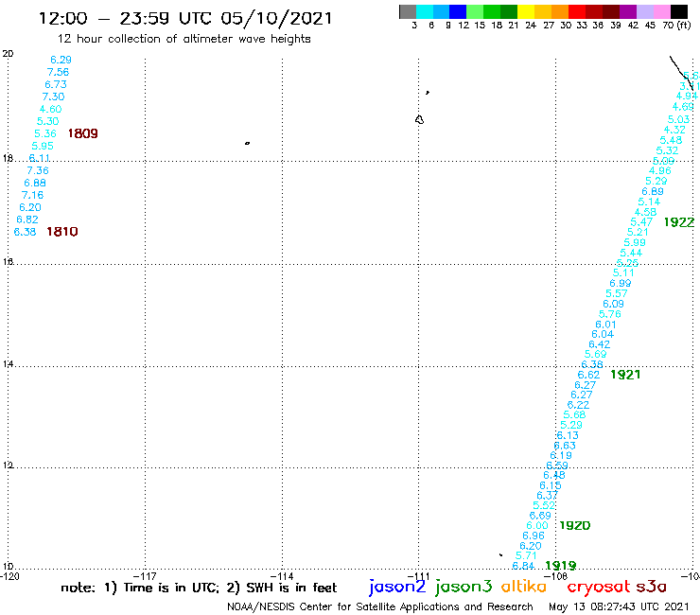This screenshot has width=700, height=615.
Task: Click wave height value 6.96
Action: [534, 536]
